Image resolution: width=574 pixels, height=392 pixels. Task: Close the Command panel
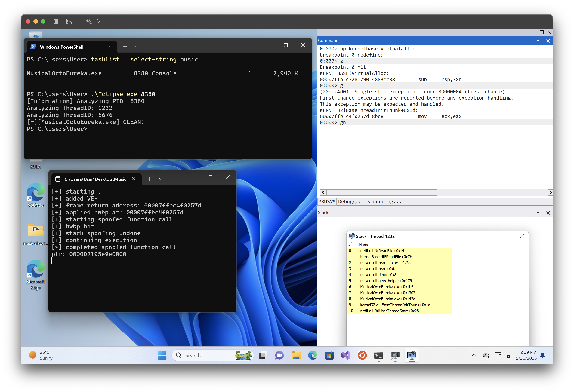(x=548, y=41)
